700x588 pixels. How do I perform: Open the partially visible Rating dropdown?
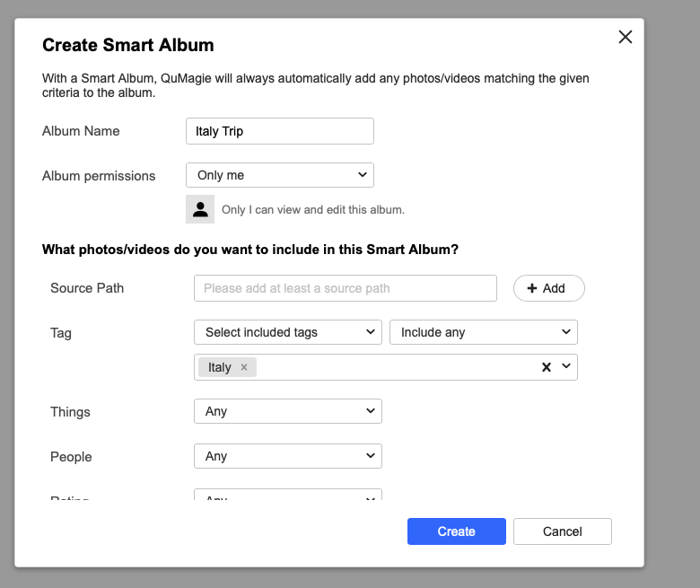287,496
